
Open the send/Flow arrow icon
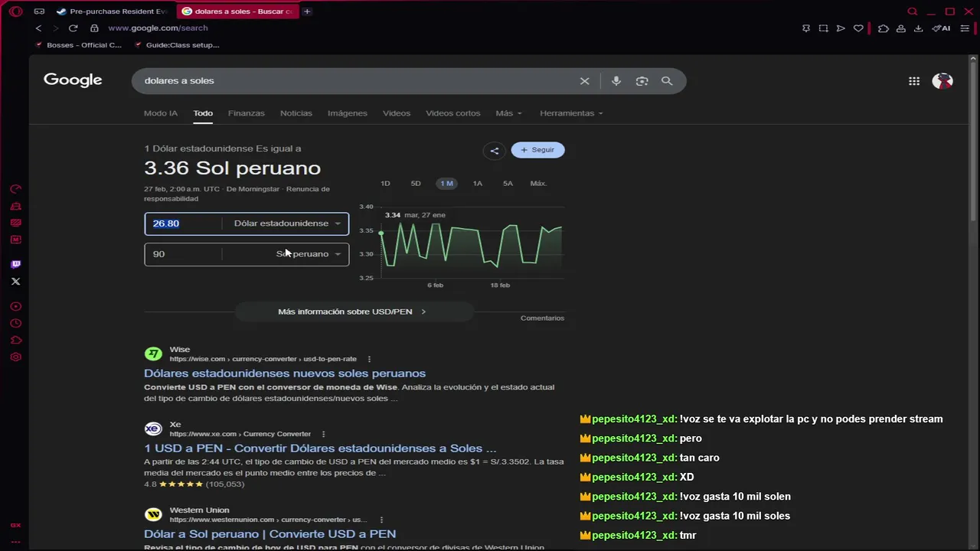click(841, 28)
